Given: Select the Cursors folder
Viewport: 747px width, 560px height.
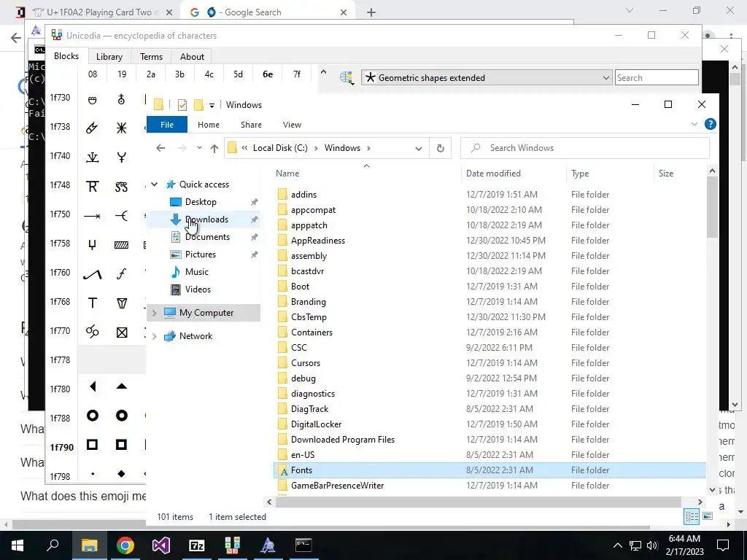Looking at the screenshot, I should [306, 363].
